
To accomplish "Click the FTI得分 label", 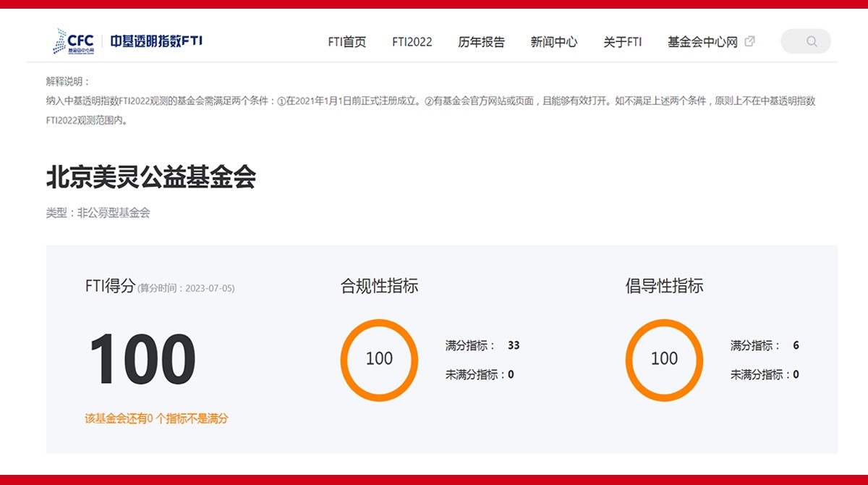I will coord(110,286).
